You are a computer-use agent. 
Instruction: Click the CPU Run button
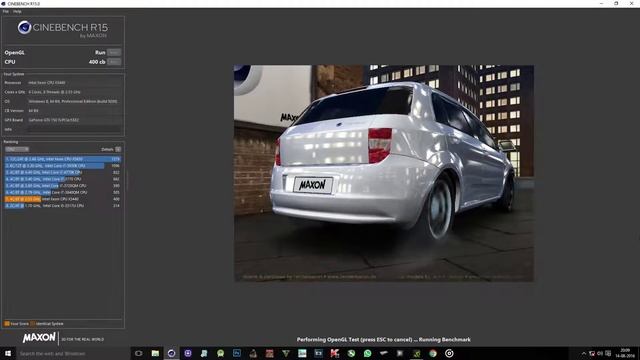click(114, 62)
